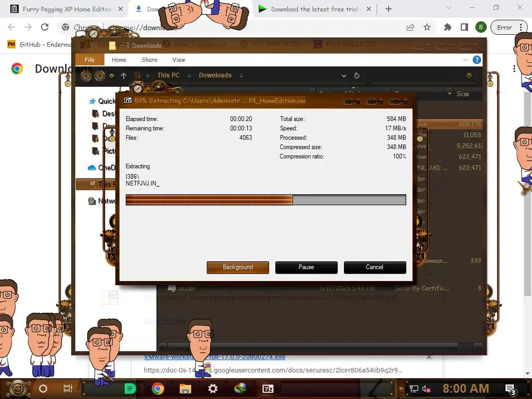Viewport: 532px width, 399px height.
Task: Open the address bar history dropdown
Action: [344, 76]
